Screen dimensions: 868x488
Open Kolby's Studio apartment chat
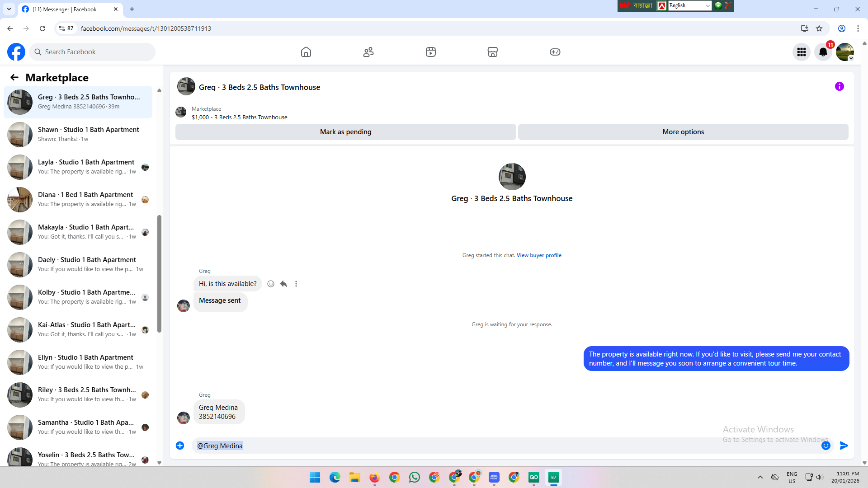pyautogui.click(x=78, y=297)
